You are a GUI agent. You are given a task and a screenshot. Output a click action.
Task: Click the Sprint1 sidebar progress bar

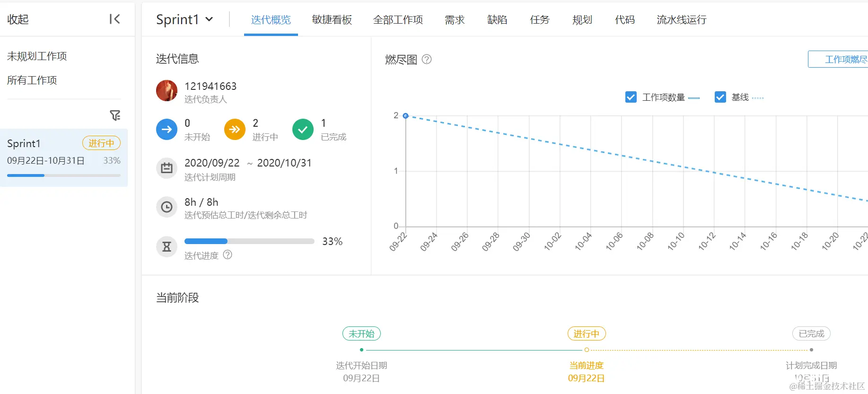(x=64, y=175)
